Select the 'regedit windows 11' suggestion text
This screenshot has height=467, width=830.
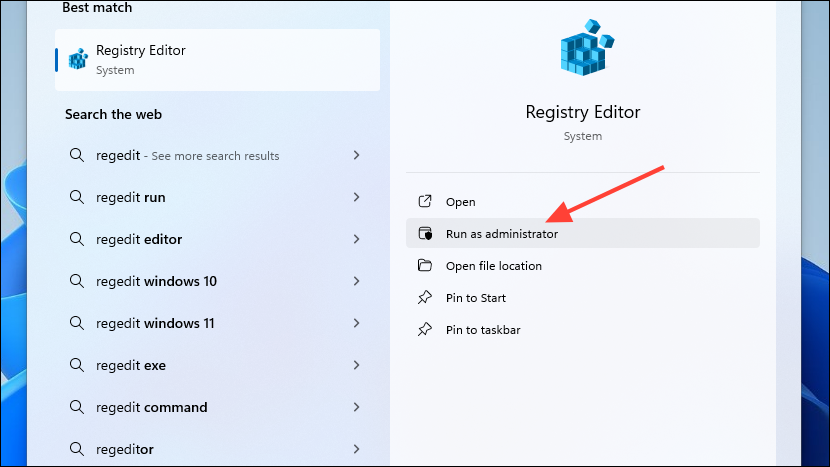[x=155, y=323]
